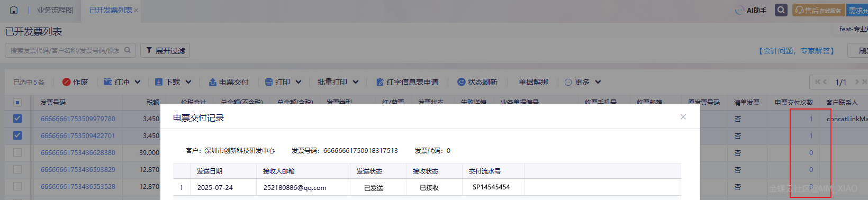Switch to the 已开发票列表 tab
The width and height of the screenshot is (868, 200).
pos(111,10)
